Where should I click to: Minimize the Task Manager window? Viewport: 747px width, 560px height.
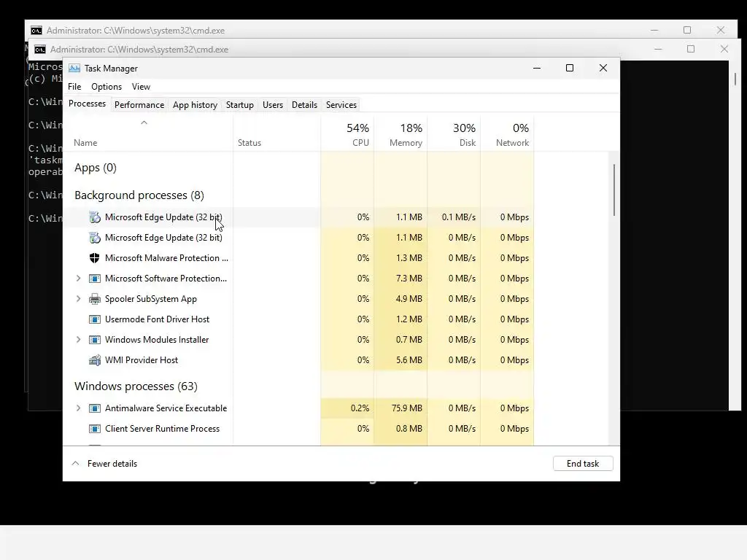[x=537, y=68]
